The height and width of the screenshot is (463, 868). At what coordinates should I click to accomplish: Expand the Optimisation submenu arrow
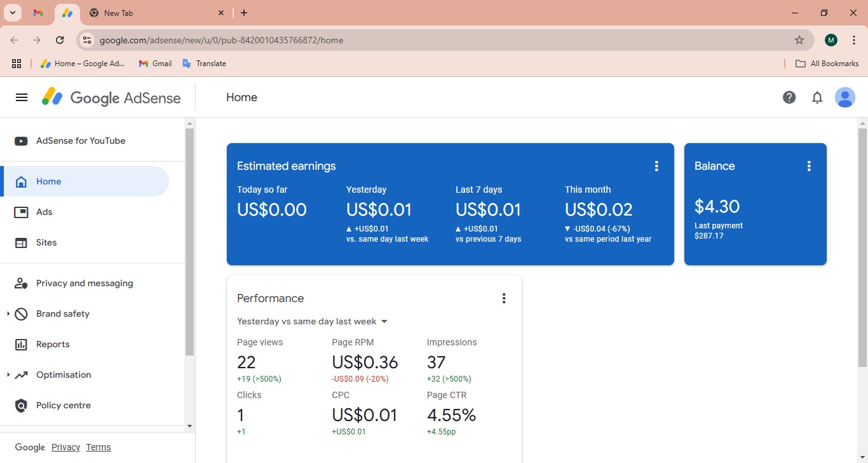pyautogui.click(x=8, y=375)
